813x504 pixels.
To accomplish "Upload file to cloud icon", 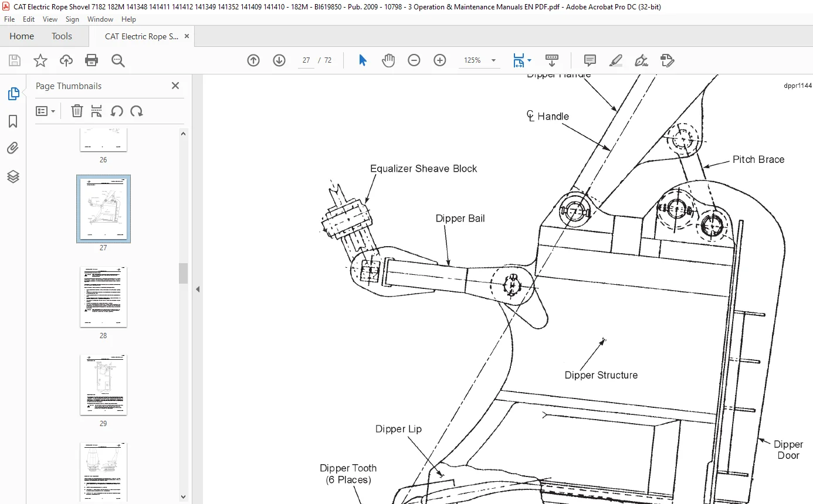I will (x=66, y=60).
